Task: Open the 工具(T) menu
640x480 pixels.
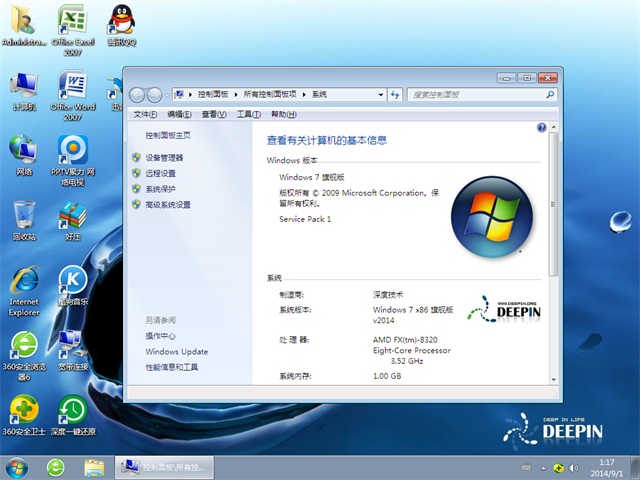Action: click(249, 114)
